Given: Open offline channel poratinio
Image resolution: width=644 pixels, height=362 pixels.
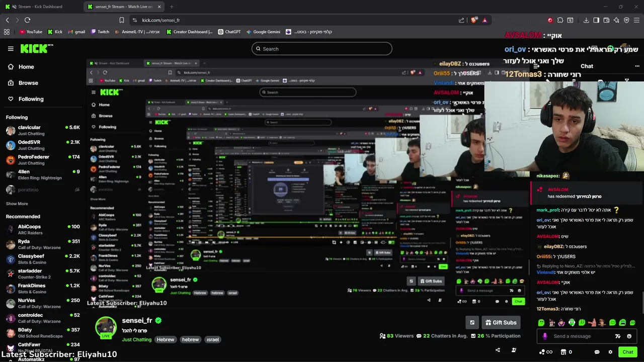Looking at the screenshot, I should 43,190.
